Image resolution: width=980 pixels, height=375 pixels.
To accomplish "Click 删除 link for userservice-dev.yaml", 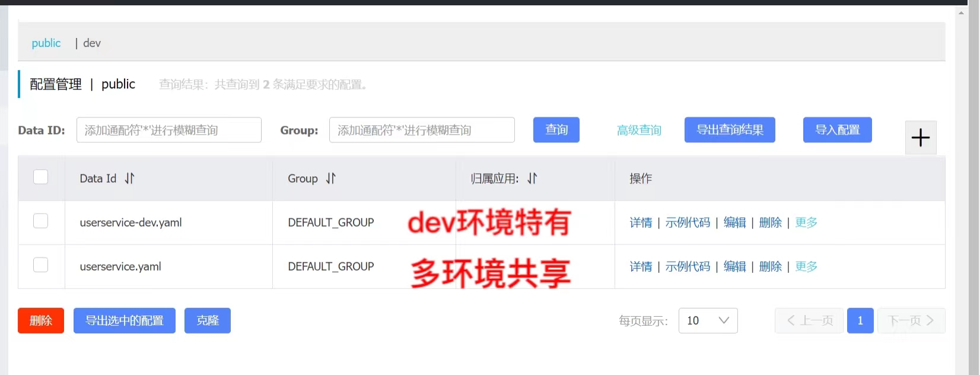I will [x=770, y=223].
